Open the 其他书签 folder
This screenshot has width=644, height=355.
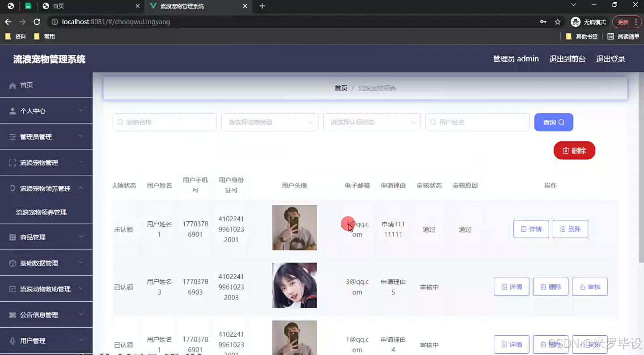point(582,37)
